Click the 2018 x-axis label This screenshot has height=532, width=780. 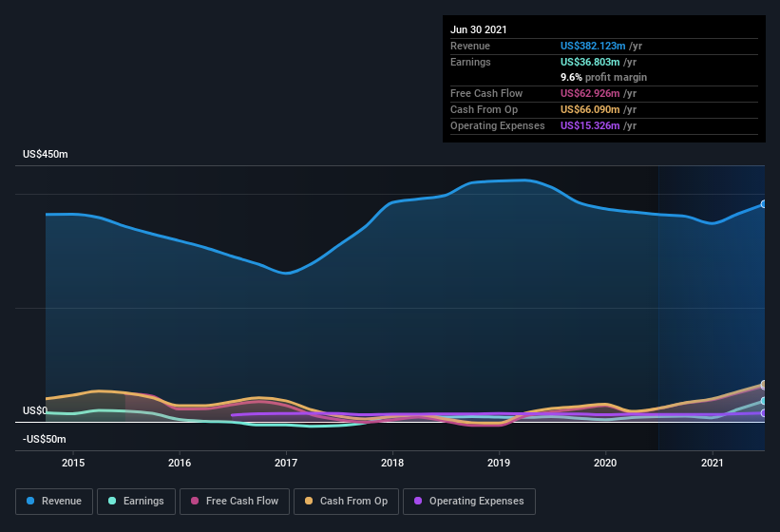pyautogui.click(x=392, y=463)
